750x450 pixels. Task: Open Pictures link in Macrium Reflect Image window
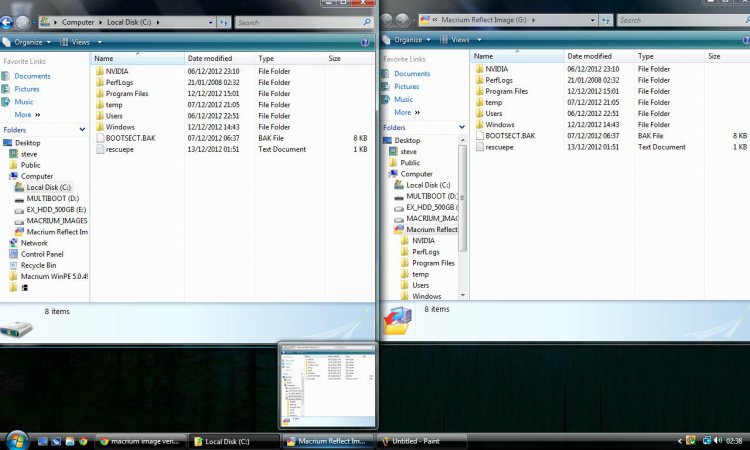406,87
